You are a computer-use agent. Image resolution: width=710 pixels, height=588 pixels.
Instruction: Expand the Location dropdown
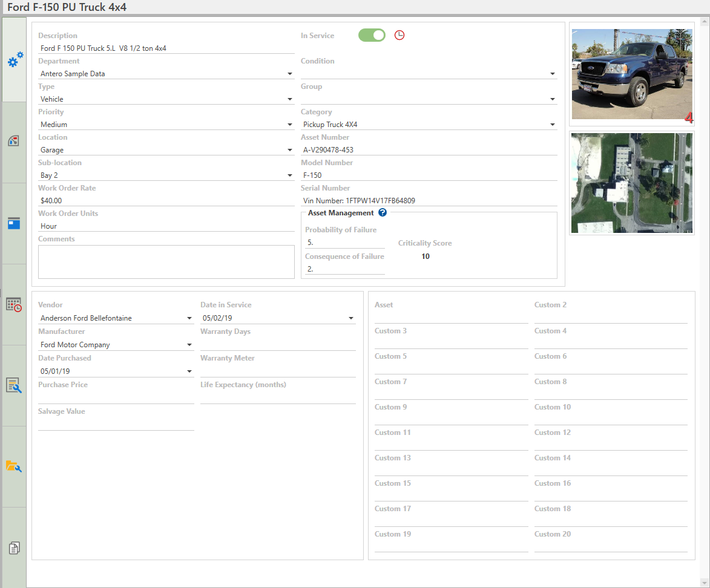[x=290, y=150]
